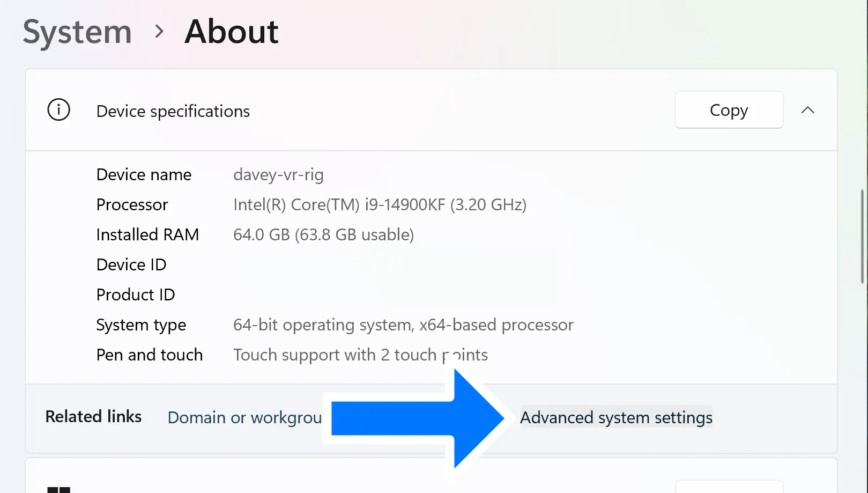This screenshot has width=868, height=493.
Task: Click the Processor value text
Action: [380, 204]
